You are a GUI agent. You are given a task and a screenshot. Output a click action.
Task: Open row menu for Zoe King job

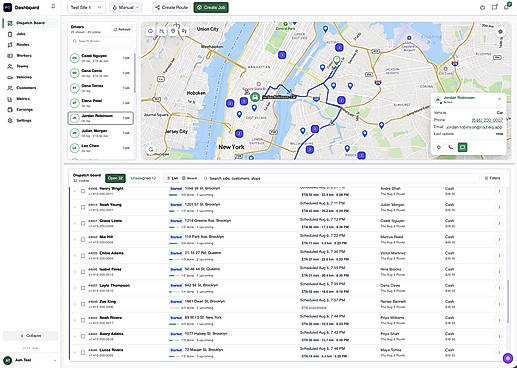[x=499, y=304]
